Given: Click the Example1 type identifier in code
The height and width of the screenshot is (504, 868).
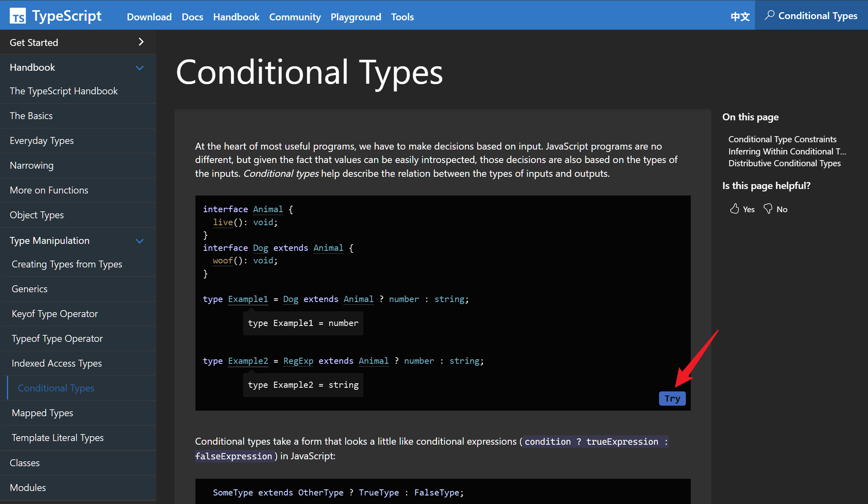Looking at the screenshot, I should click(248, 299).
